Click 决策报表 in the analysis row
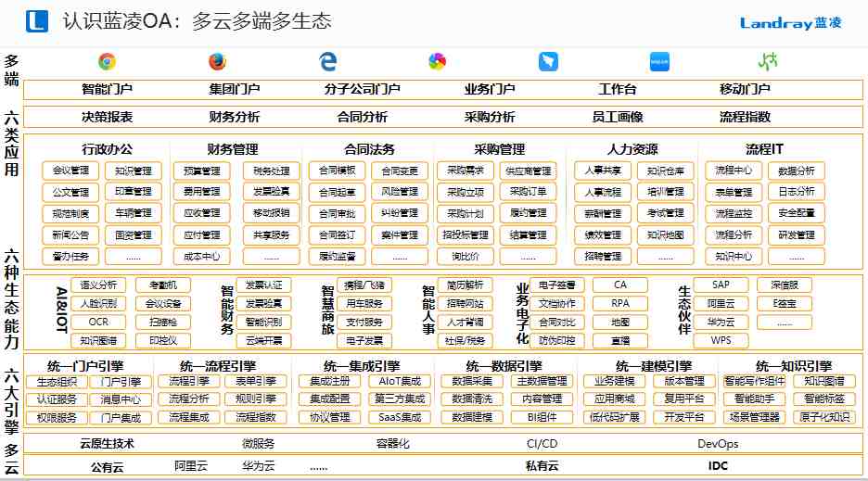The width and height of the screenshot is (868, 481). (x=107, y=117)
